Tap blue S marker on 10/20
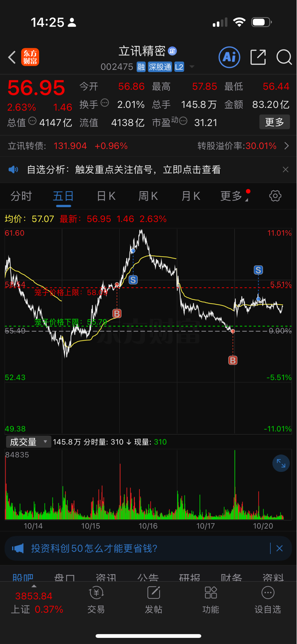Viewport: 297px width, 644px height. pos(258,270)
